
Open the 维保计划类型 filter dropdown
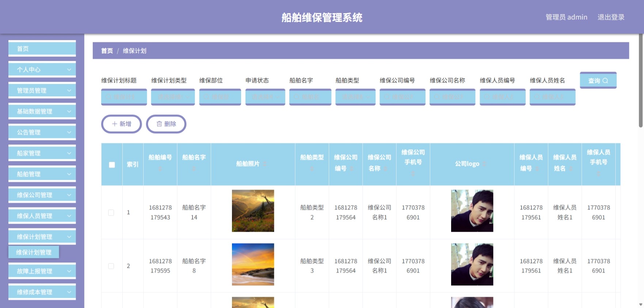pyautogui.click(x=173, y=97)
